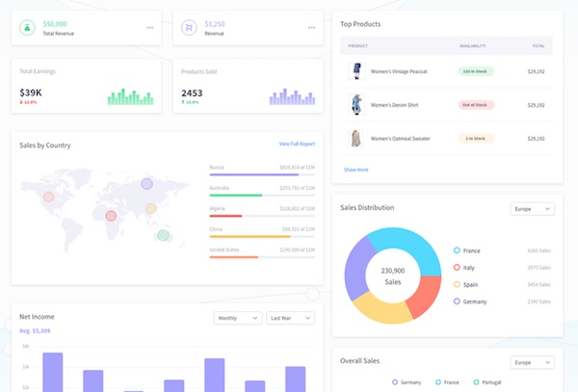Open the Last Year dropdown in Net Income
Viewport: 578px width, 392px height.
pos(290,318)
